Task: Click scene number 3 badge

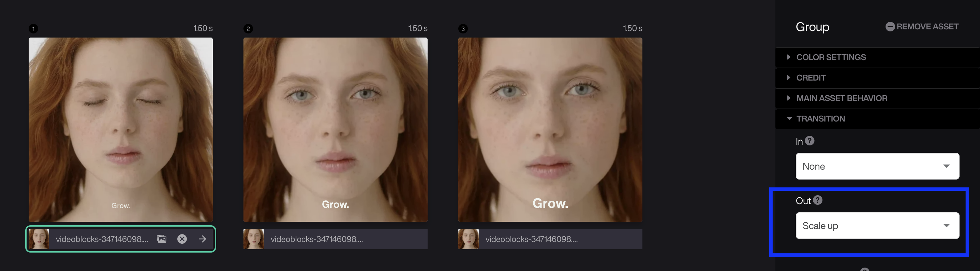Action: [463, 29]
